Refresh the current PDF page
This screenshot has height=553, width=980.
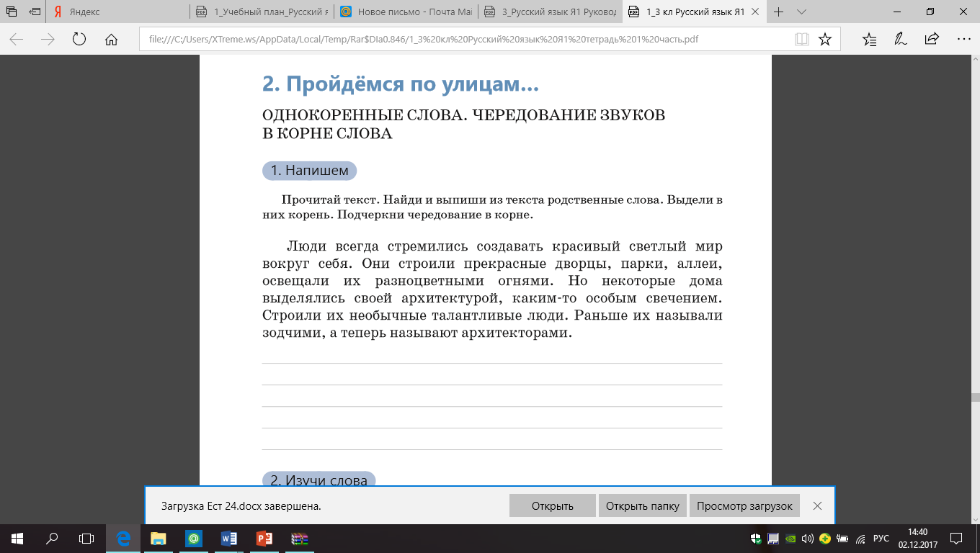(79, 40)
